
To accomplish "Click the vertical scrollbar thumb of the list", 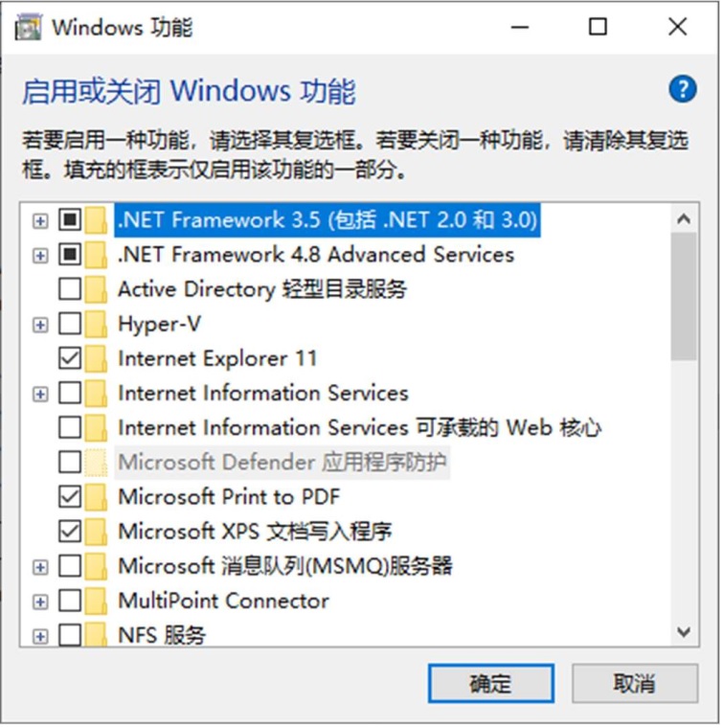I will click(x=683, y=295).
